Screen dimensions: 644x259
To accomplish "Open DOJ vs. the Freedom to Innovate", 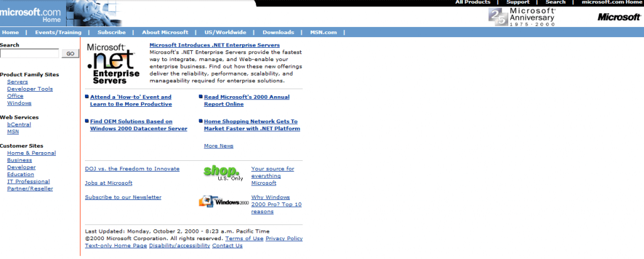I will coord(132,168).
